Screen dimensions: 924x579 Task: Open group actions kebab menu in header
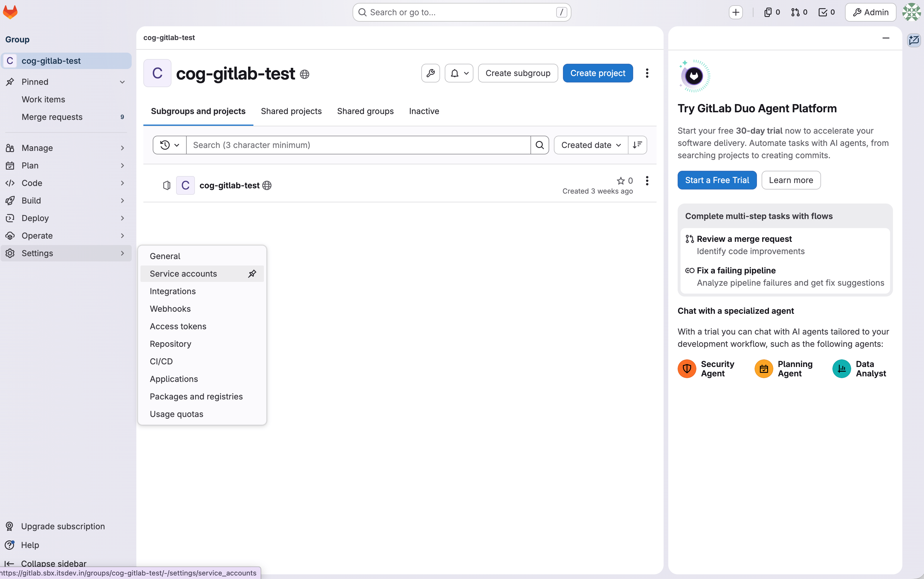[x=647, y=73]
